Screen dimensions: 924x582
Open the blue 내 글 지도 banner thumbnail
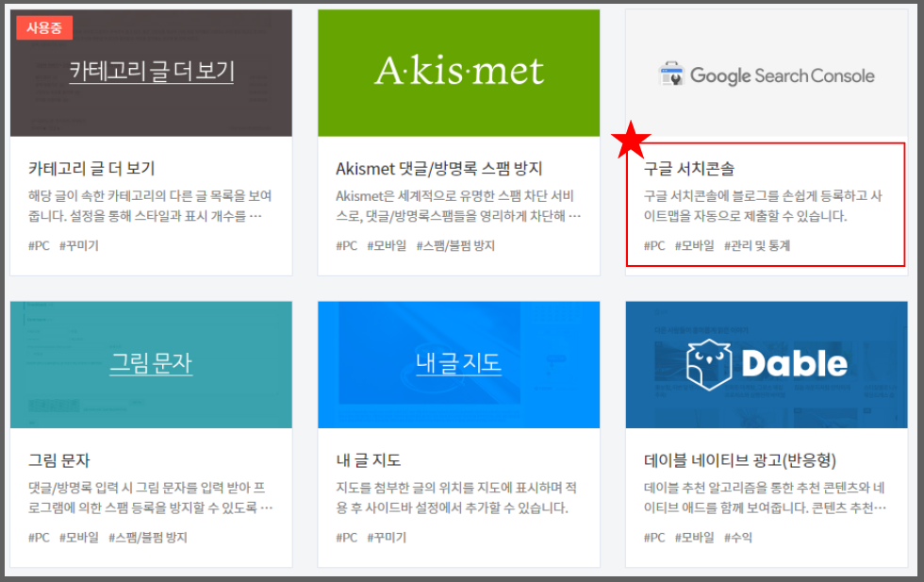coord(458,364)
